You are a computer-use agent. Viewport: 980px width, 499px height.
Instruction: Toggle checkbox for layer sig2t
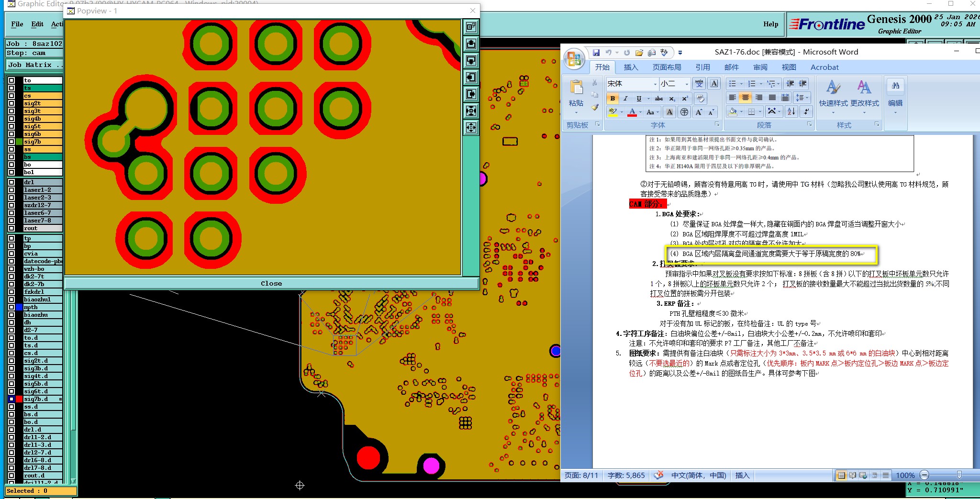(11, 103)
